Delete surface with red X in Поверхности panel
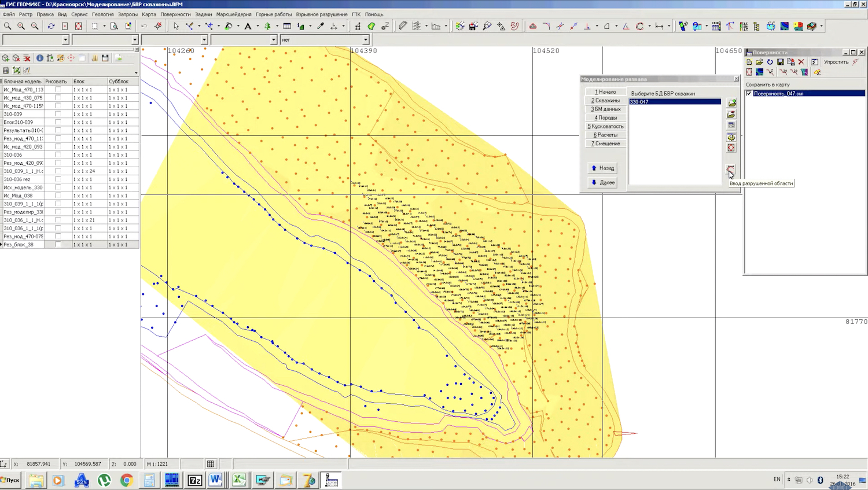 pyautogui.click(x=801, y=62)
